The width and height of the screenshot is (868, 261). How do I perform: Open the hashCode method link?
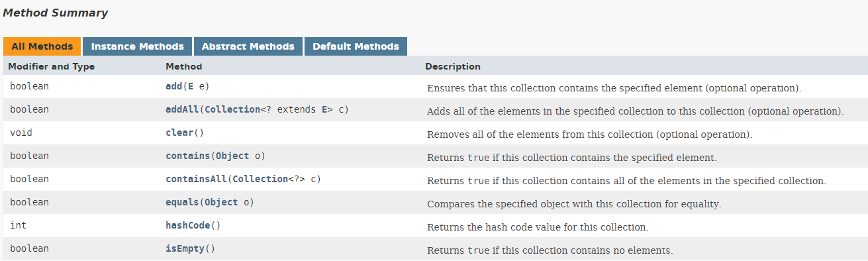point(188,225)
